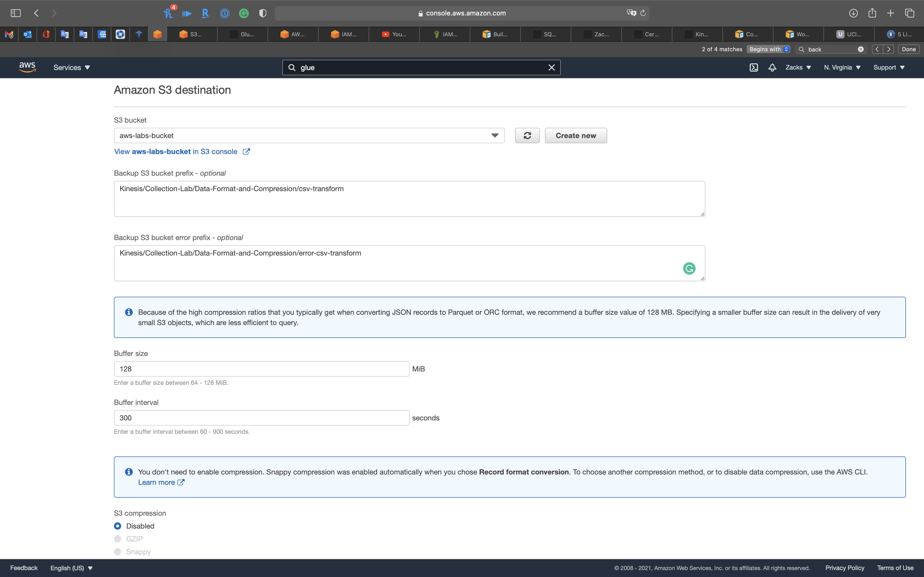Click into the Buffer size field
Image resolution: width=924 pixels, height=577 pixels.
point(261,369)
